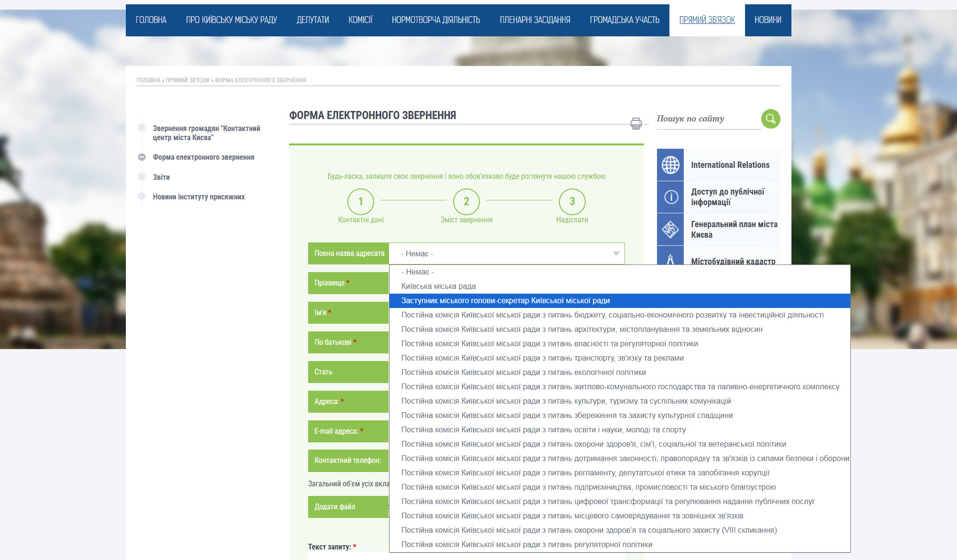Select the - Немає - option in list
This screenshot has height=560, width=957.
pyautogui.click(x=417, y=272)
